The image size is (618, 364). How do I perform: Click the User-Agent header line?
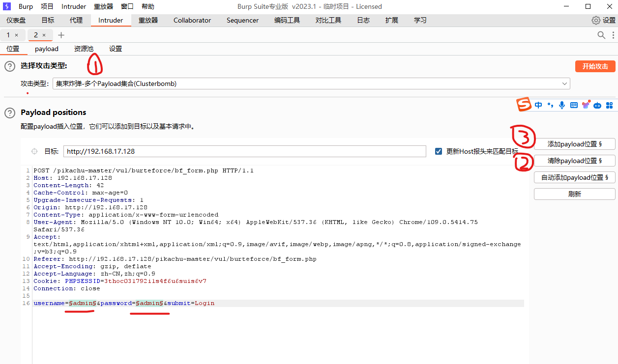click(x=256, y=225)
